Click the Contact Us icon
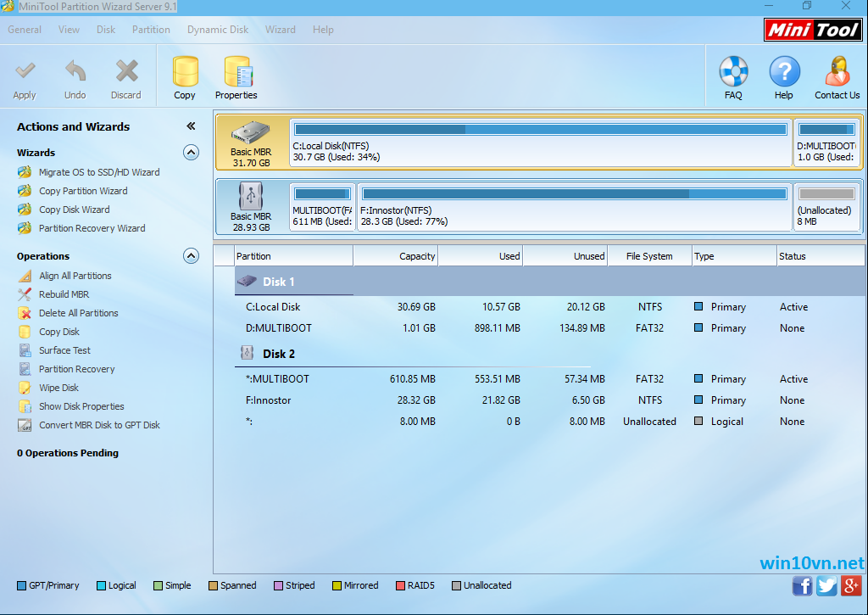The height and width of the screenshot is (615, 868). (837, 71)
